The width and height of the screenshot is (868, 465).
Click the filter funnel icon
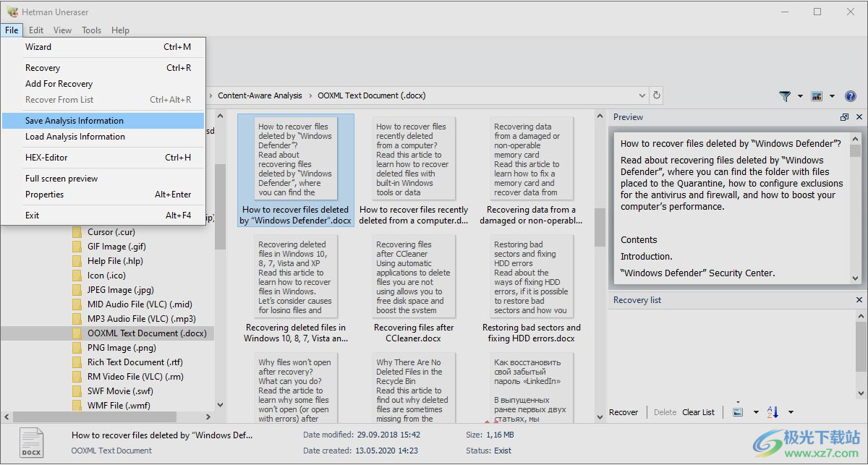click(x=785, y=96)
